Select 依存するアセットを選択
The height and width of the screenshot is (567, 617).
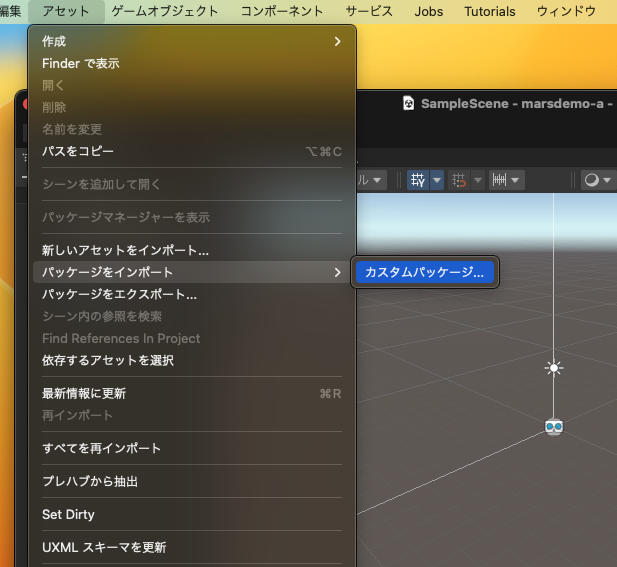pos(192,360)
